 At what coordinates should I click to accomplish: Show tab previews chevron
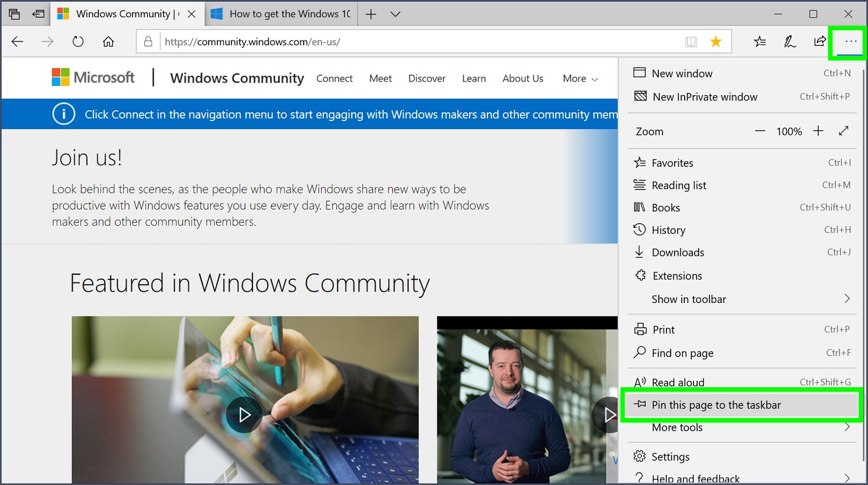click(x=396, y=14)
